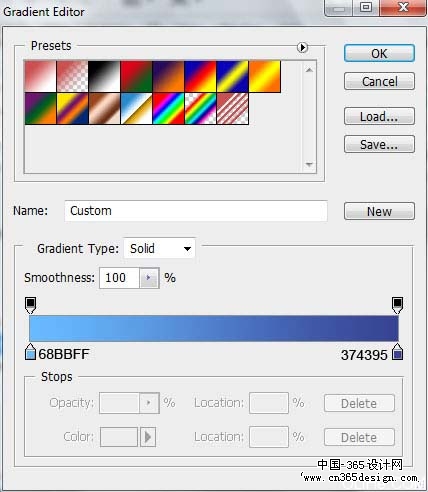The width and height of the screenshot is (428, 492).
Task: Select the right opacity stop above gradient
Action: click(x=397, y=305)
